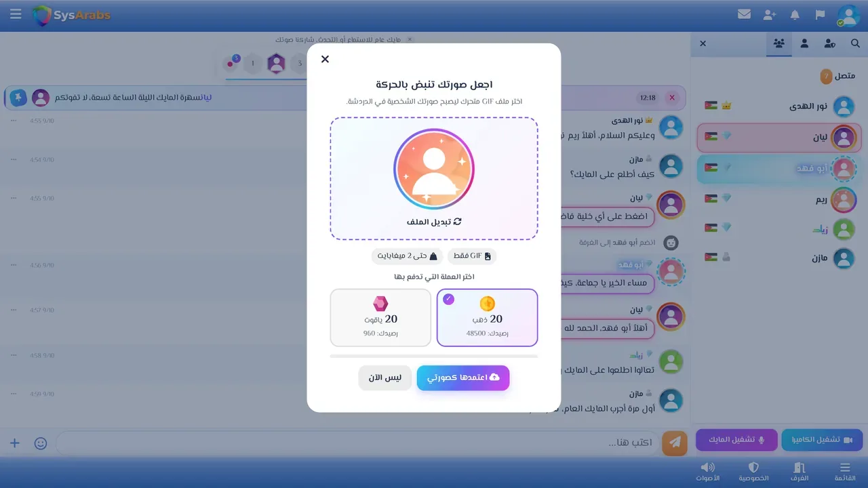Click the orange send message button
This screenshot has height=488, width=868.
coord(675,443)
